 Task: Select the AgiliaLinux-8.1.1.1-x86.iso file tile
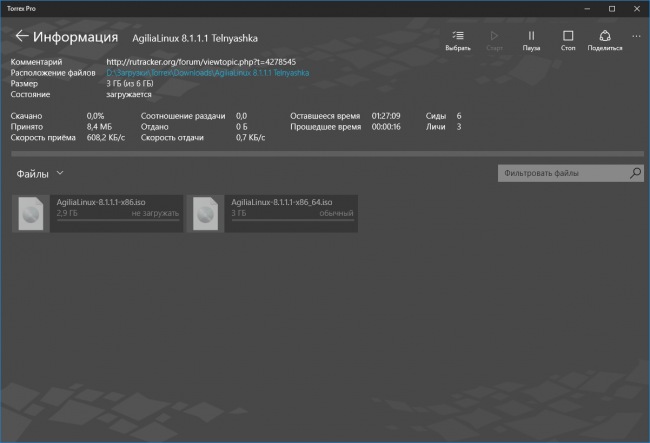97,213
